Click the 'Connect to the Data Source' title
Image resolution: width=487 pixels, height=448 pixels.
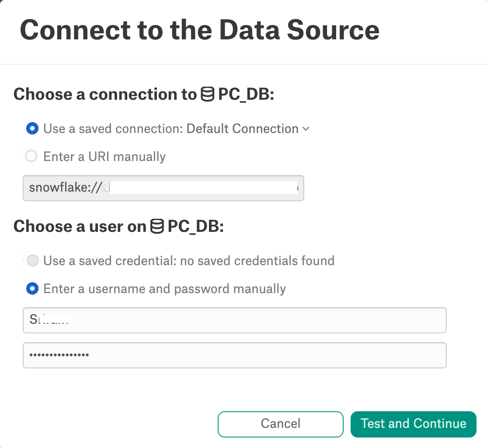click(200, 30)
